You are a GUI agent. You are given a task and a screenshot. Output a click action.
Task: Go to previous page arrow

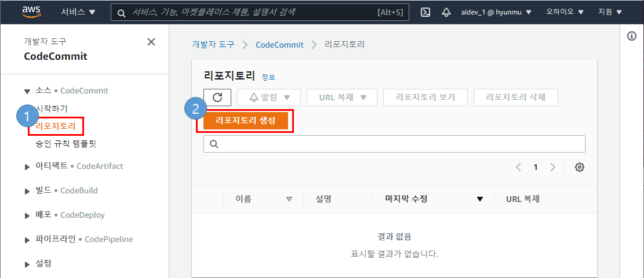click(518, 167)
